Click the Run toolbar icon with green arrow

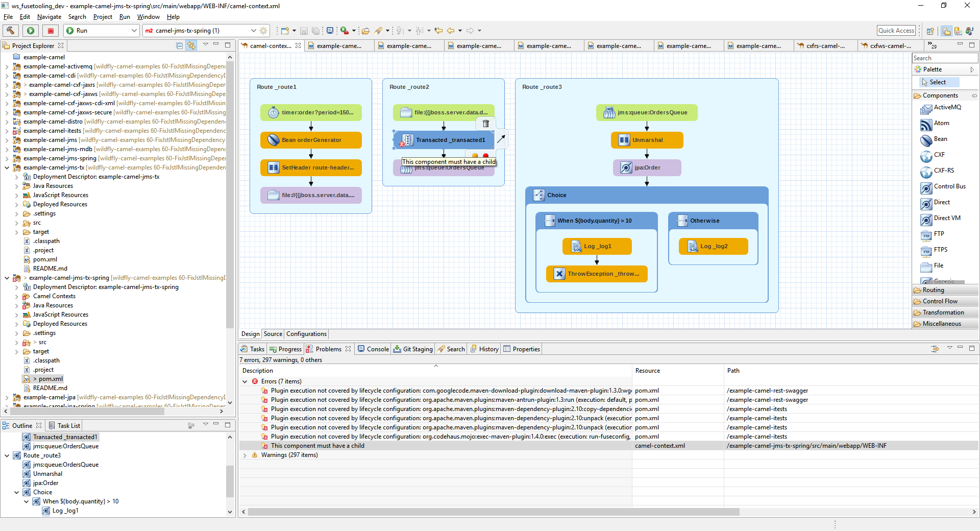point(30,31)
